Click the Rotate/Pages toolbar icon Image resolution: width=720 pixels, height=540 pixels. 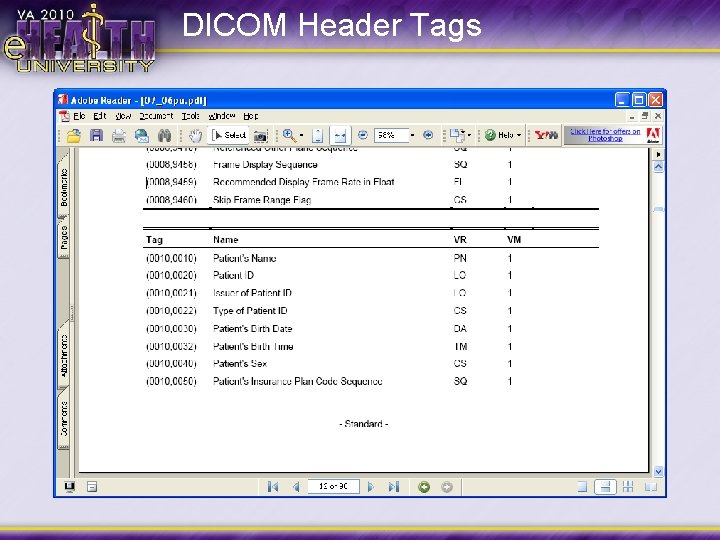tap(457, 135)
